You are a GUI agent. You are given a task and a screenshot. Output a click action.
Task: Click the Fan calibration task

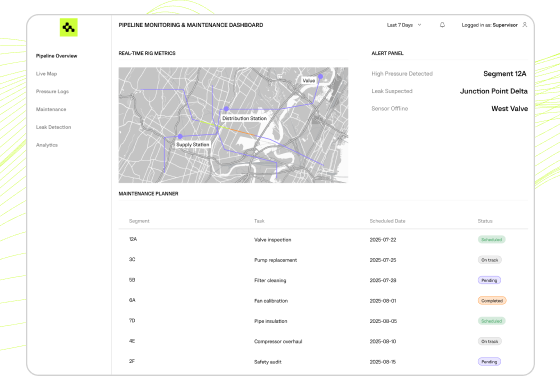click(x=271, y=301)
